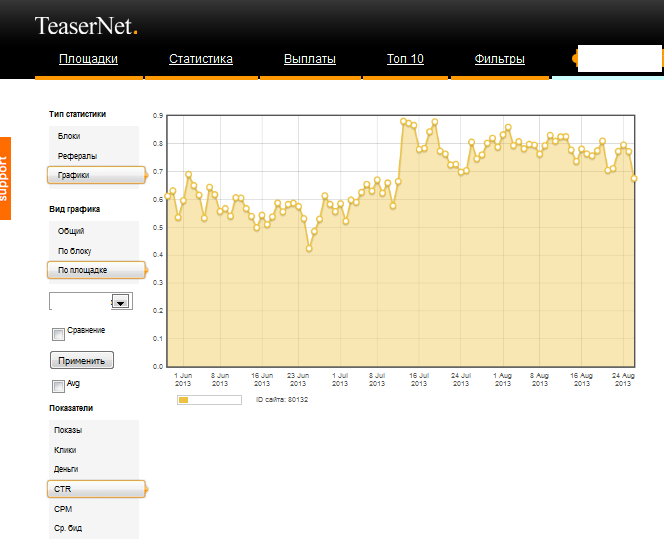This screenshot has height=539, width=664.
Task: Enable the Avg checkbox
Action: pyautogui.click(x=59, y=385)
